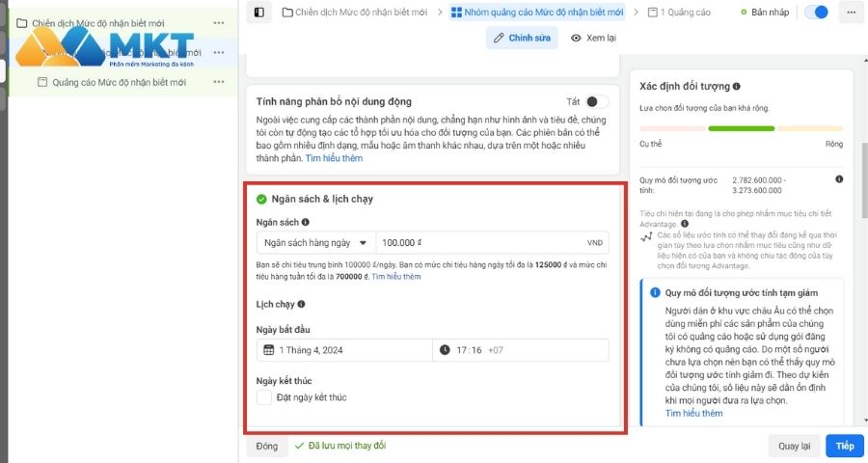This screenshot has width=868, height=463.
Task: Click the sidebar panel toggle icon
Action: tap(258, 13)
